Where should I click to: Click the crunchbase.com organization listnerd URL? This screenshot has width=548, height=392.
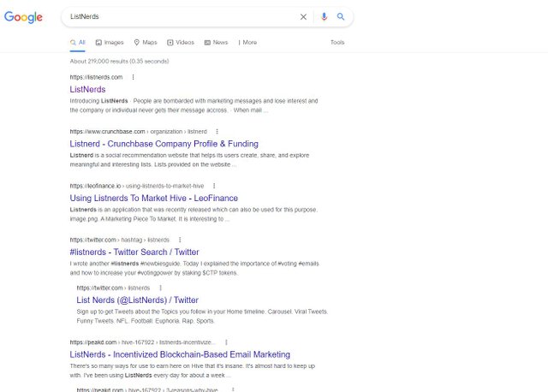point(139,131)
